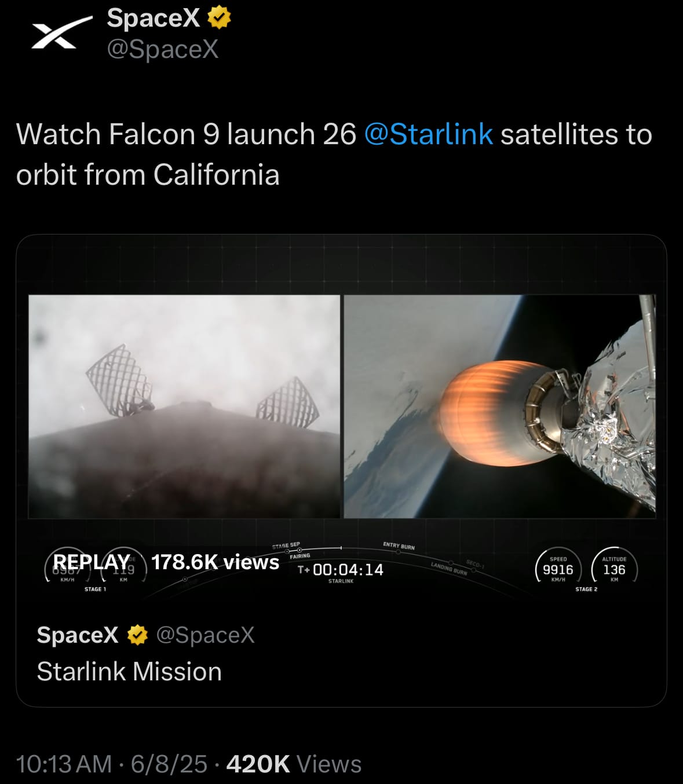Click the ENTRY BURN timeline marker
Image resolution: width=683 pixels, height=784 pixels.
(399, 546)
